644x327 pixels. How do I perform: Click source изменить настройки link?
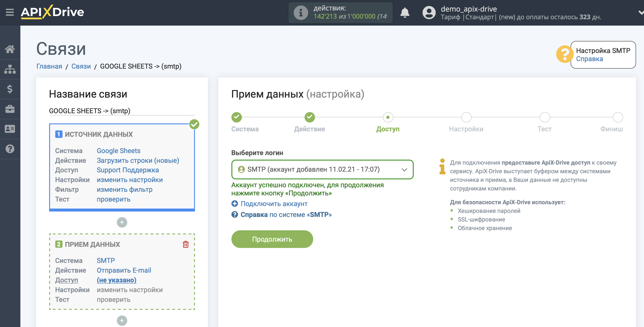click(130, 180)
